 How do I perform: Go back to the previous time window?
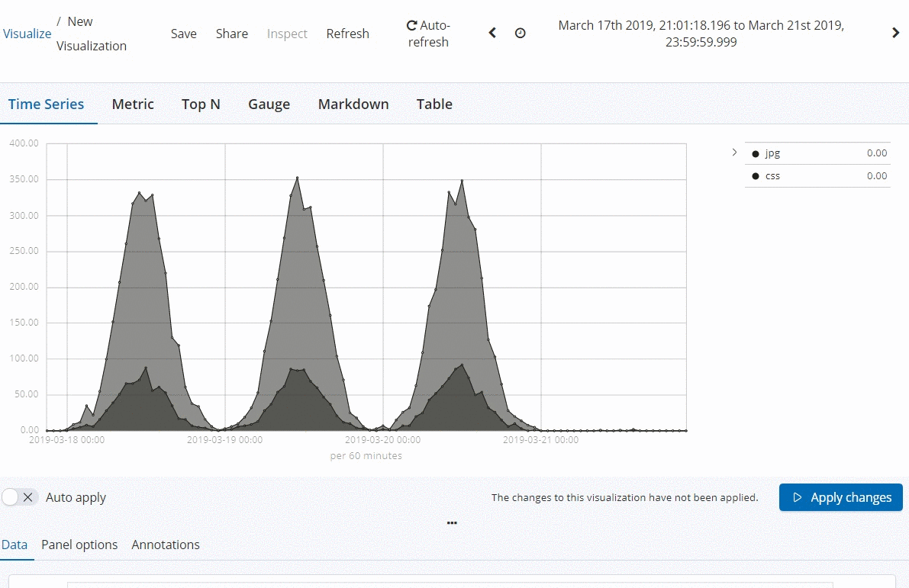(492, 33)
